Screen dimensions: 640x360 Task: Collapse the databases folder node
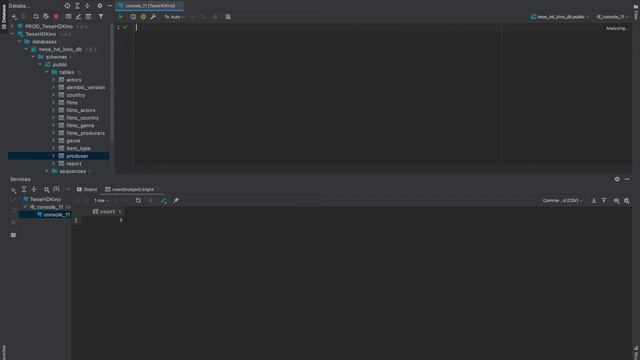(19, 42)
